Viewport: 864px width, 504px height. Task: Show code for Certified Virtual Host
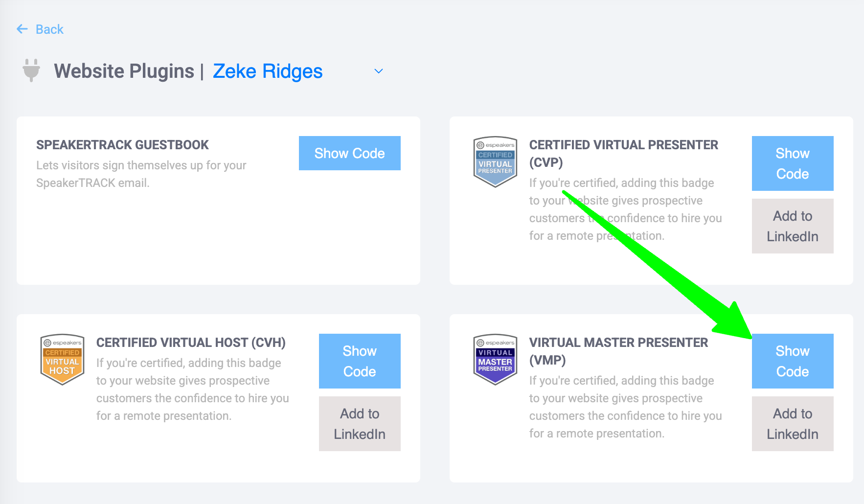coord(359,361)
